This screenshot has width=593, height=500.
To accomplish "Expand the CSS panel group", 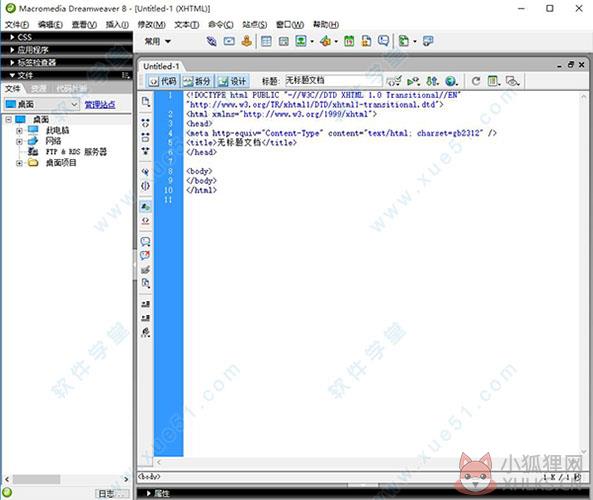I will click(x=12, y=37).
